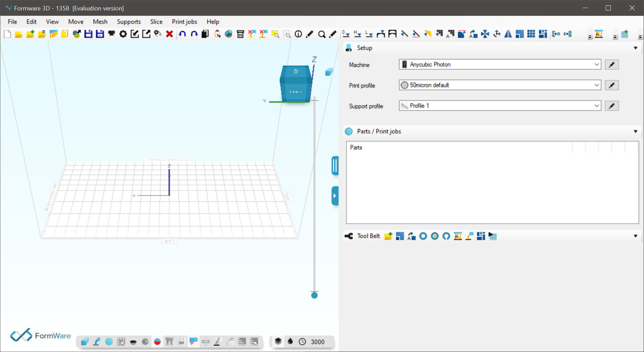Toggle the black droplet button
644x352 pixels.
[290, 342]
